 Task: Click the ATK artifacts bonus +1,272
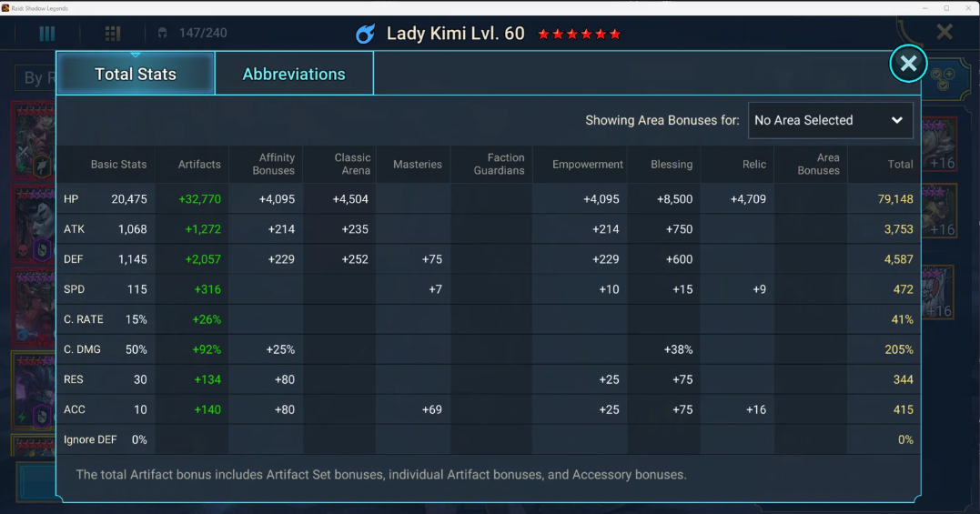click(x=203, y=229)
